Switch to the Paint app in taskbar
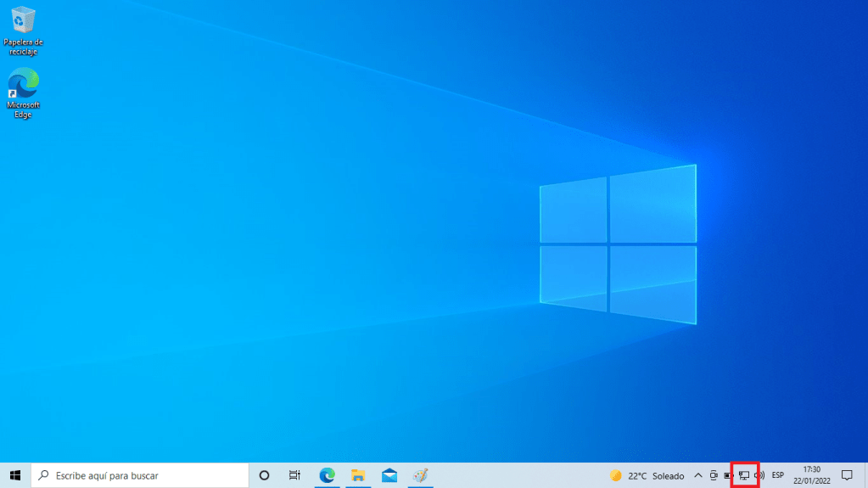Screen dimensions: 868x488 (x=420, y=475)
